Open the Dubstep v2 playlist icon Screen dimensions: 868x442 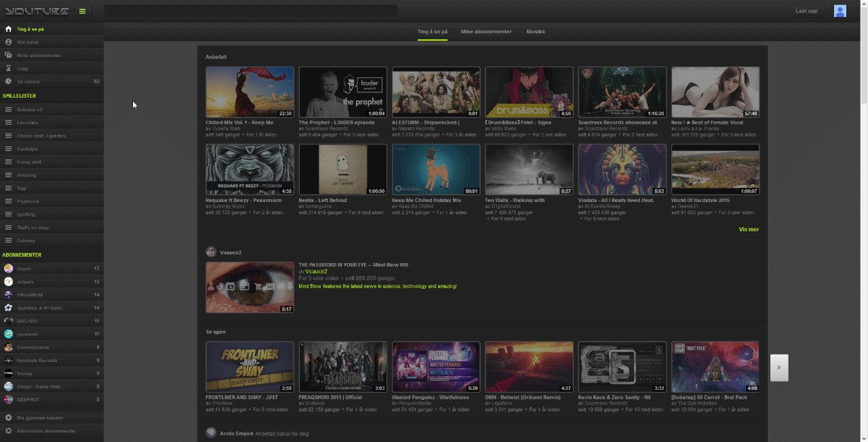[8, 109]
